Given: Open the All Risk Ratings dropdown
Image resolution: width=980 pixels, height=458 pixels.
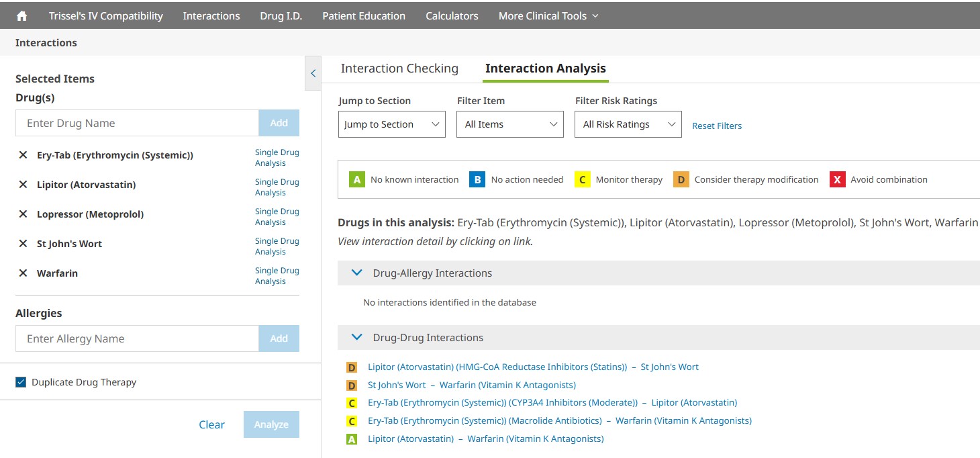Looking at the screenshot, I should [x=628, y=124].
